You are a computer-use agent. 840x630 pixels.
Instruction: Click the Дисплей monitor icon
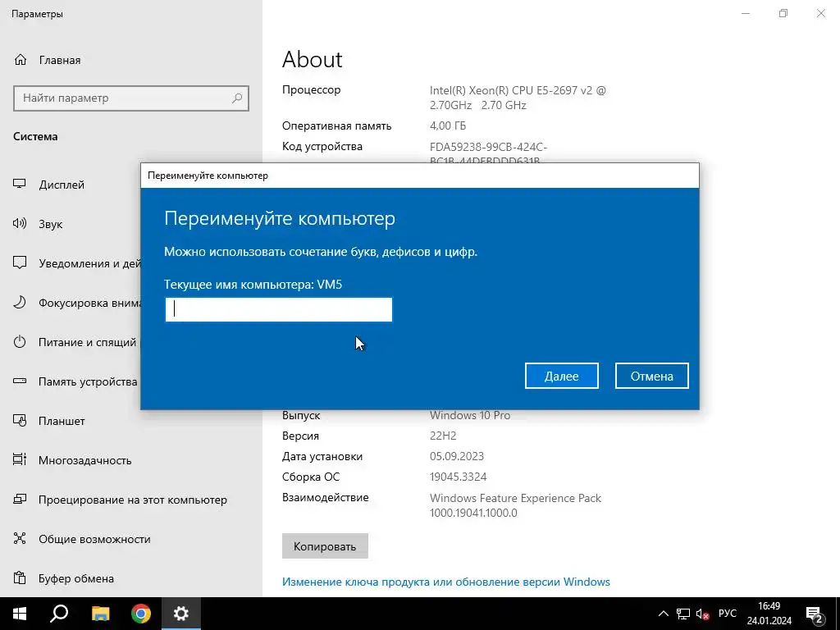20,184
